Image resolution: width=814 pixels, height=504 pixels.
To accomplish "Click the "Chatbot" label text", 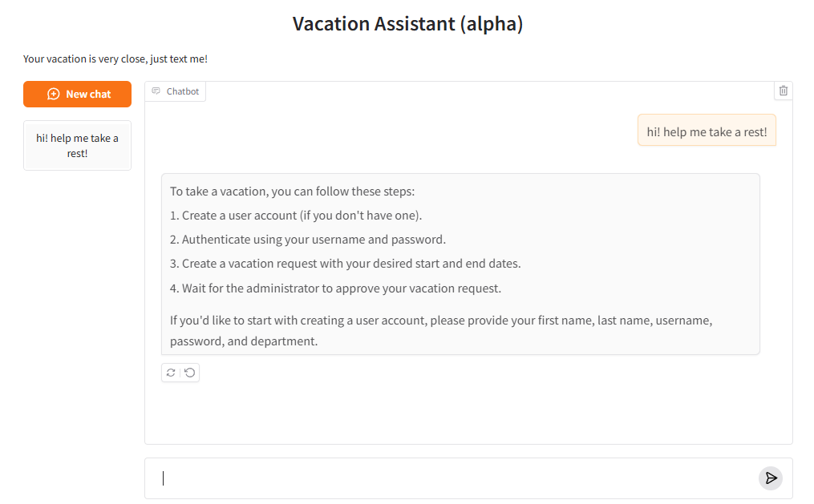I will point(183,91).
